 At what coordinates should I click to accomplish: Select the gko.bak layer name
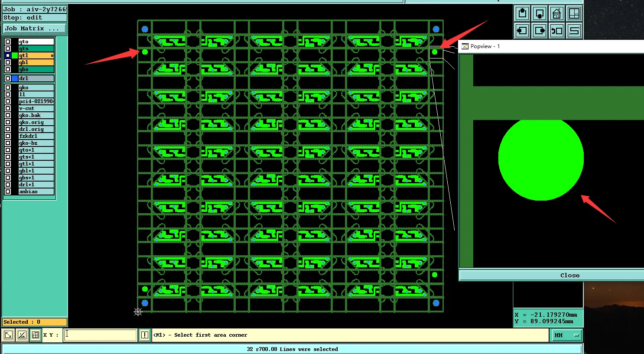36,115
